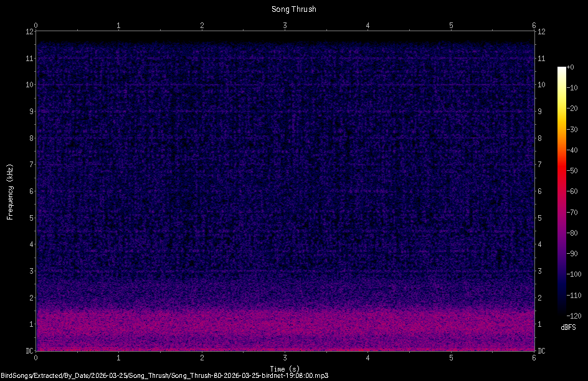
Task: Click the 6 second mark on the time axis
Action: [534, 358]
